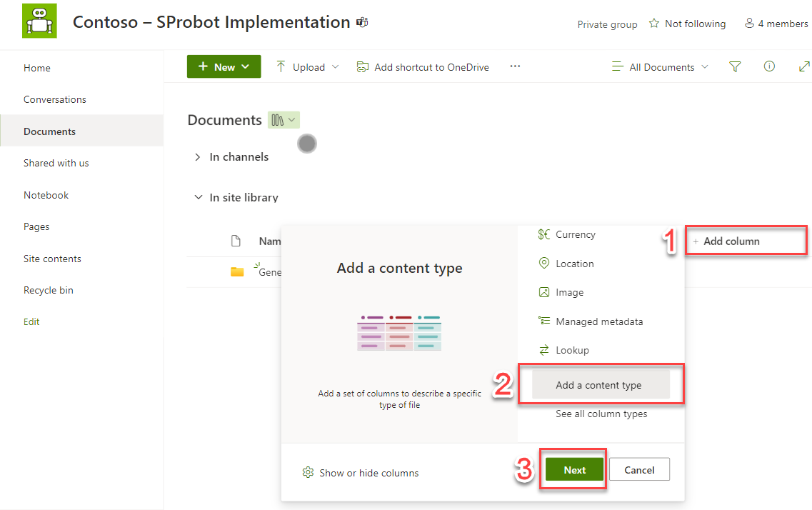Go to Home in left navigation
Screen dimensions: 812x510
pos(36,68)
